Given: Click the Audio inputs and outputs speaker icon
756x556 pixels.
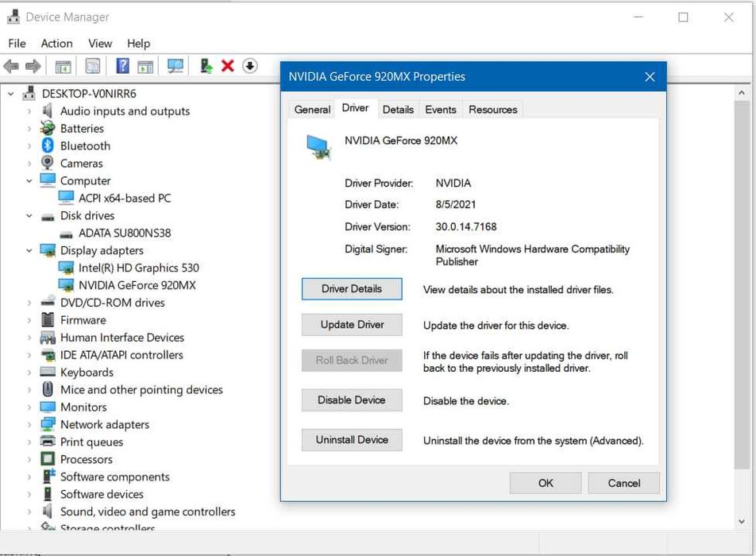Looking at the screenshot, I should tap(47, 111).
